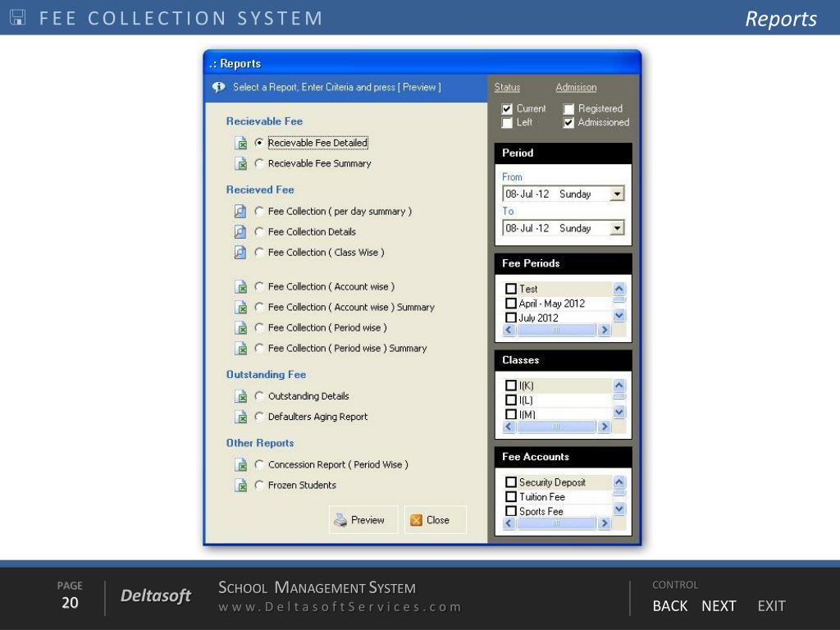This screenshot has width=840, height=630.
Task: Choose Frozen Students report radio
Action: pos(259,485)
